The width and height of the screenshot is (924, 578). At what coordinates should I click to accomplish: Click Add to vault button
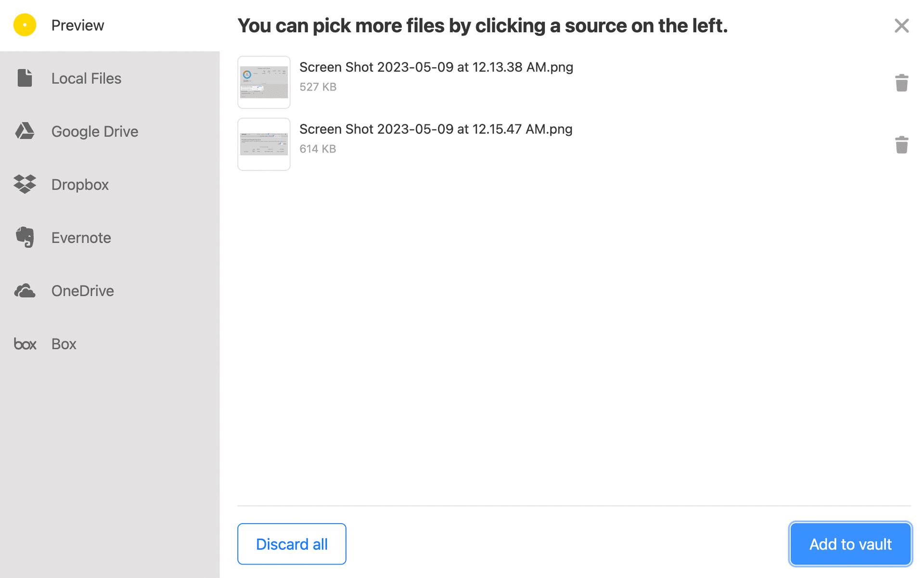[850, 544]
